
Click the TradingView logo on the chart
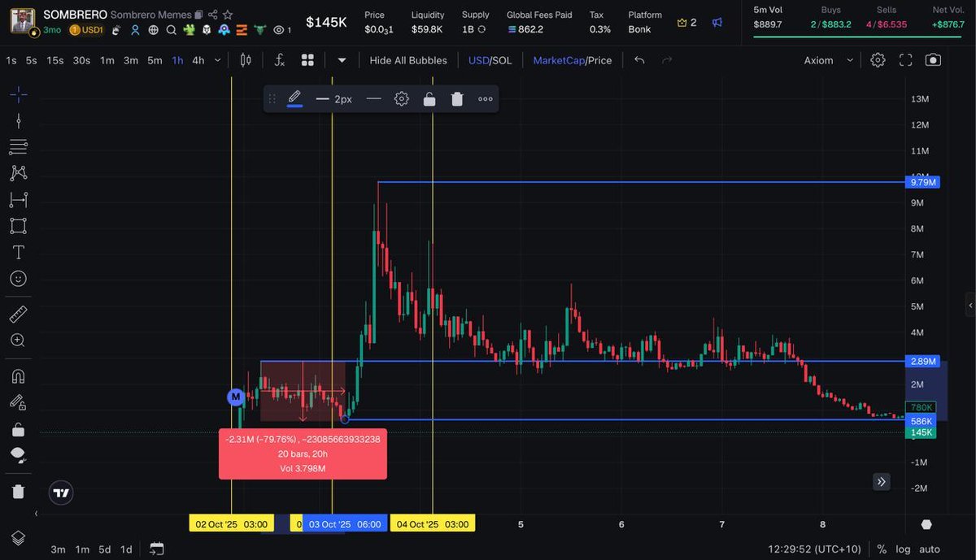coord(61,493)
